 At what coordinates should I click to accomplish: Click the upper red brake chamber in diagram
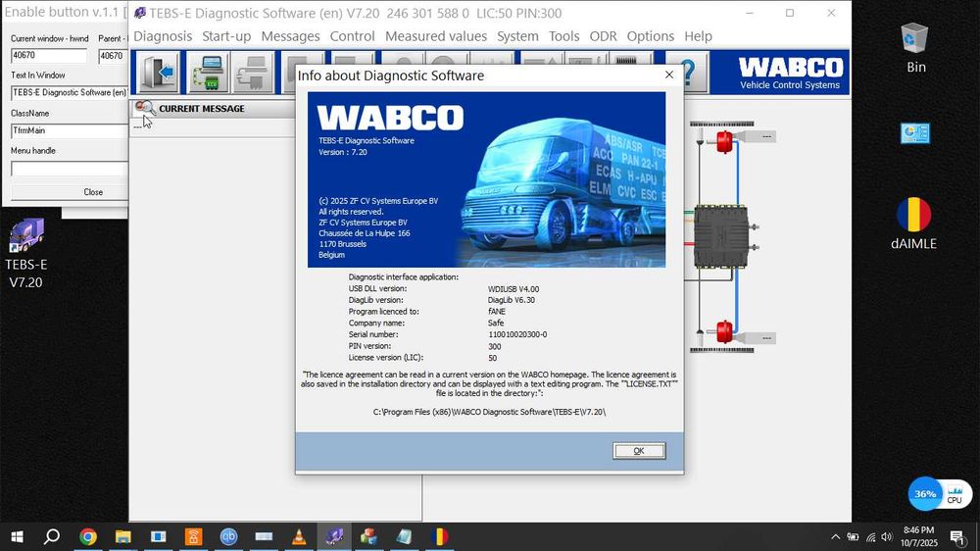(x=724, y=142)
